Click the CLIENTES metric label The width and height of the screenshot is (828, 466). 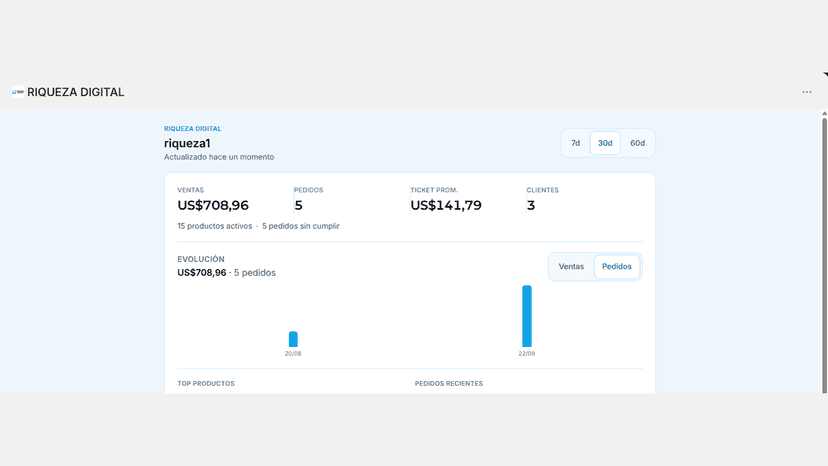542,190
